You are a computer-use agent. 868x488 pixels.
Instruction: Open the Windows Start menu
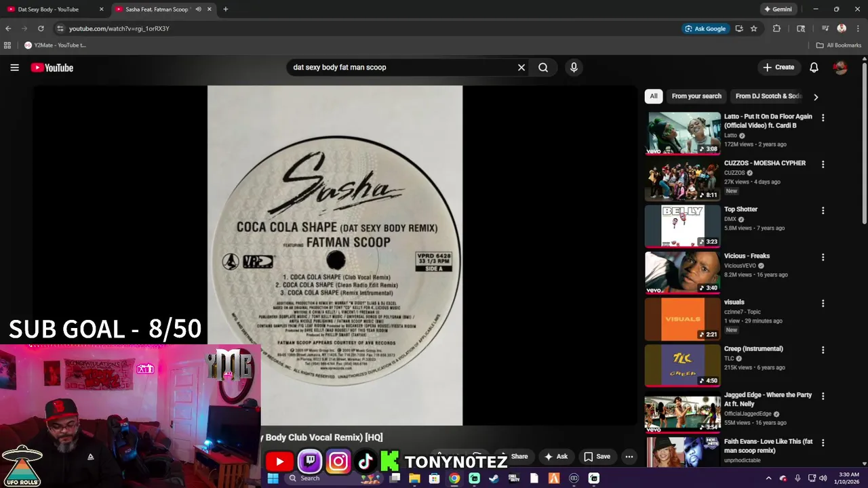(273, 478)
